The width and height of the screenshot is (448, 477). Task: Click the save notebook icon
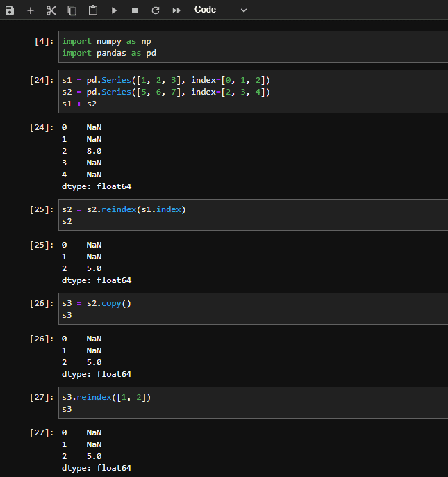pos(10,10)
